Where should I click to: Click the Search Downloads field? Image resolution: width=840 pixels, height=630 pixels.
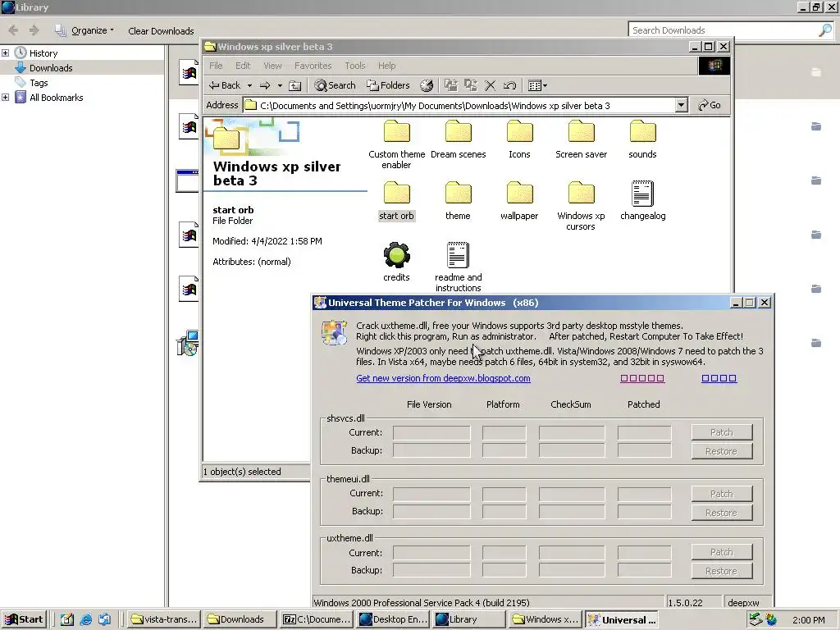point(723,30)
